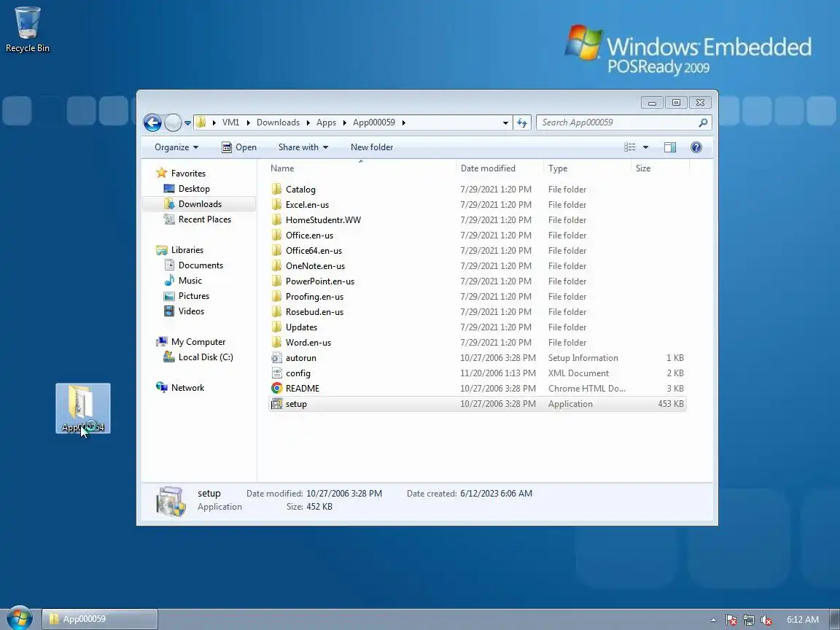
Task: Click the taskbar clock 6:12 AM
Action: (x=803, y=620)
